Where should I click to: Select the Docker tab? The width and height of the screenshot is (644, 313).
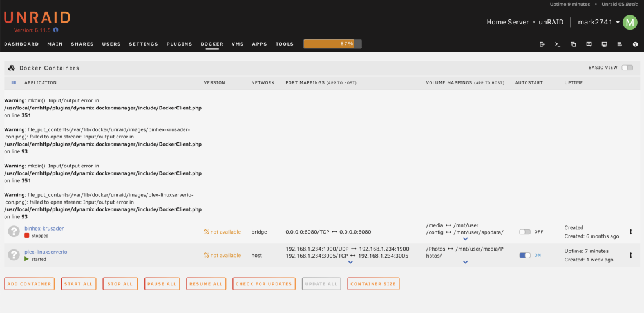click(x=212, y=44)
